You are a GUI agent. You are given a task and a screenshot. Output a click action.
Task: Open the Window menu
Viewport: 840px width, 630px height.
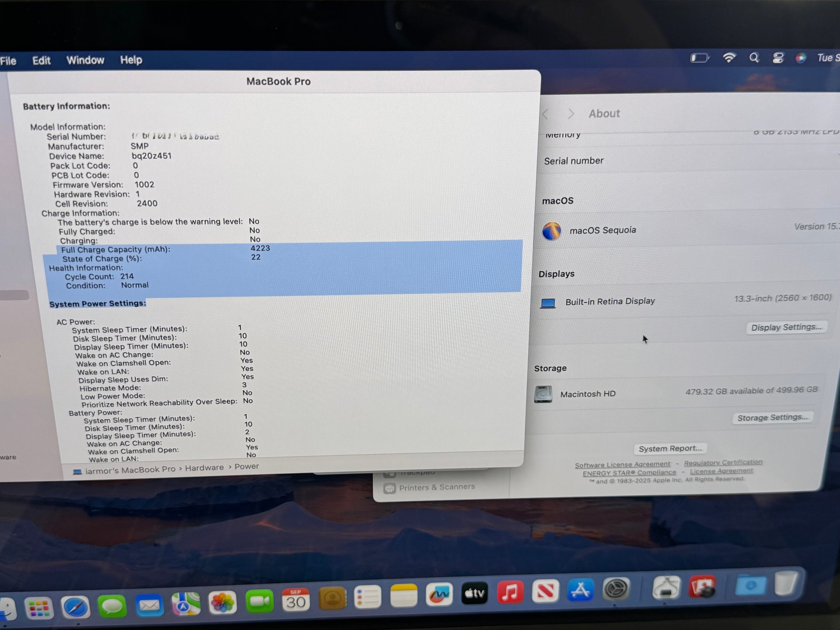(x=85, y=60)
